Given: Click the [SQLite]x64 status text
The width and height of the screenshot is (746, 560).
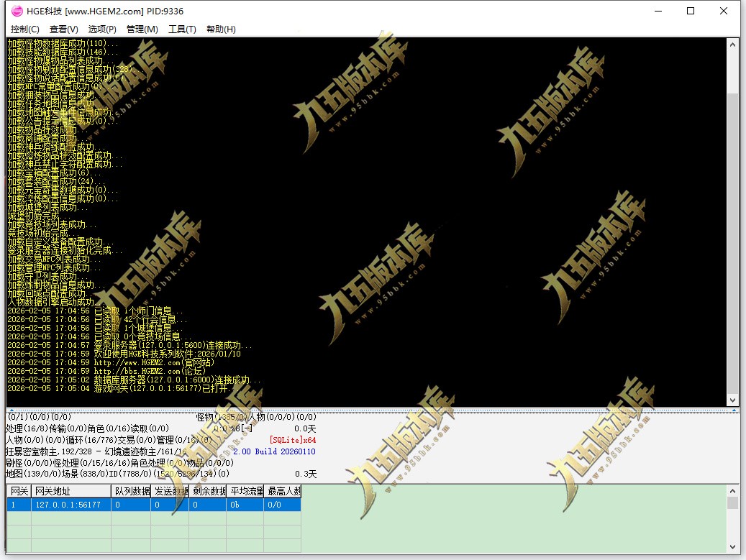Looking at the screenshot, I should (x=293, y=440).
